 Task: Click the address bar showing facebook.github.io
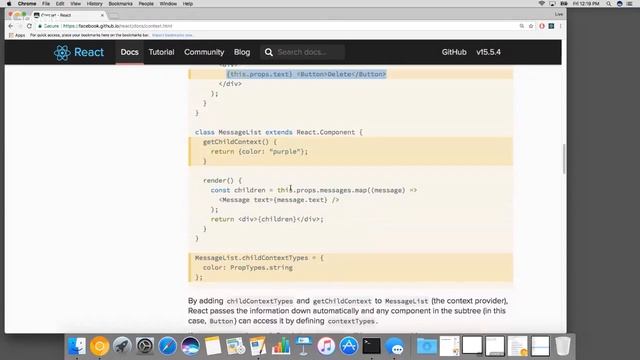pyautogui.click(x=278, y=26)
